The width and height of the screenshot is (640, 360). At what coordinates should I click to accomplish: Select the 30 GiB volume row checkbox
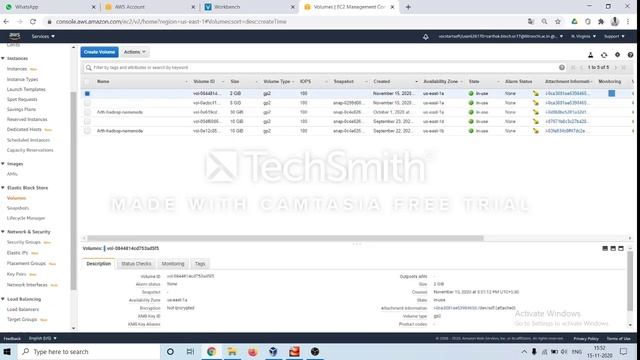click(87, 112)
